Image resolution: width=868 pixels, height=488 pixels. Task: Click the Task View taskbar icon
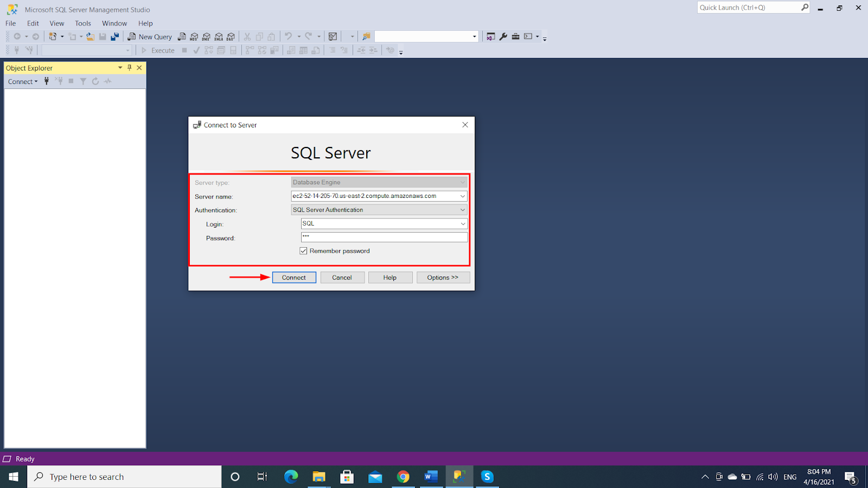[x=263, y=477]
